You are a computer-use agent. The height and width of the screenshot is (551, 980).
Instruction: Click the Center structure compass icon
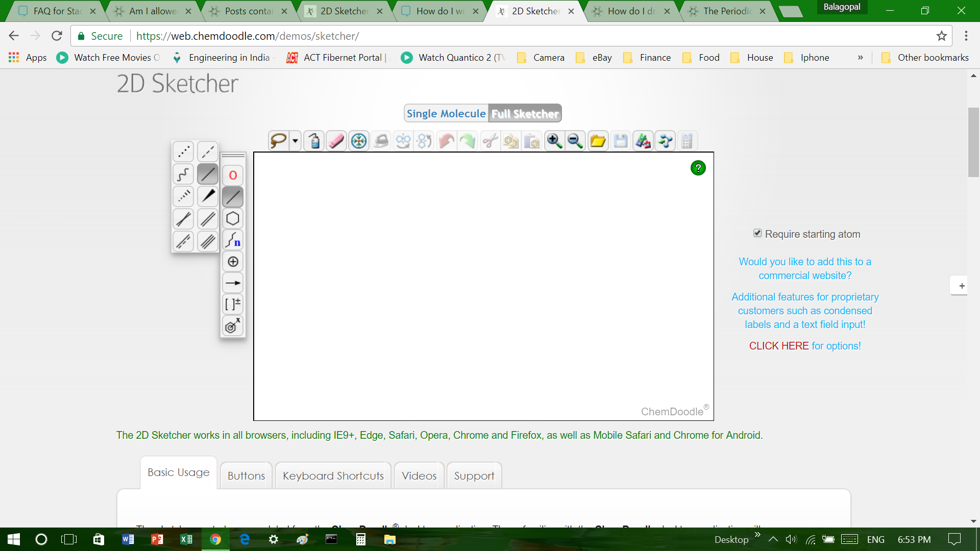click(x=359, y=141)
